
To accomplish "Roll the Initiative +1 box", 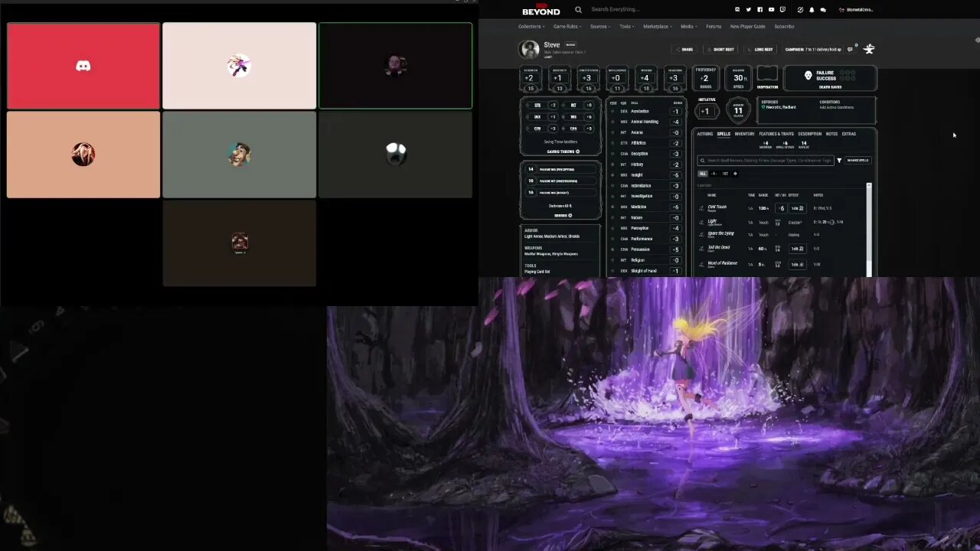I will [705, 111].
